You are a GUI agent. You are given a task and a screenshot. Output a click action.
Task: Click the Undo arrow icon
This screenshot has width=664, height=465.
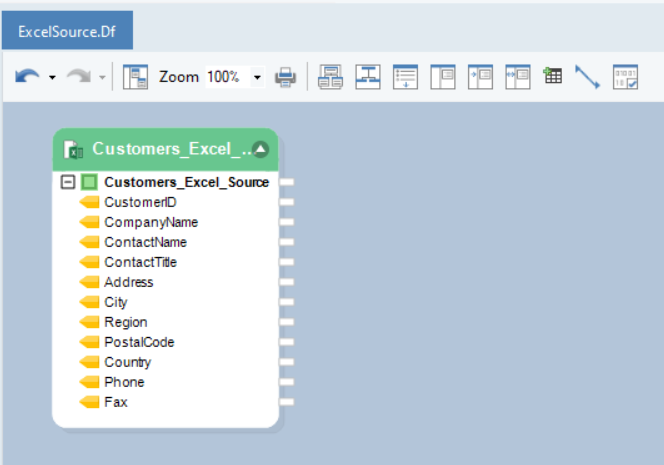pos(27,77)
